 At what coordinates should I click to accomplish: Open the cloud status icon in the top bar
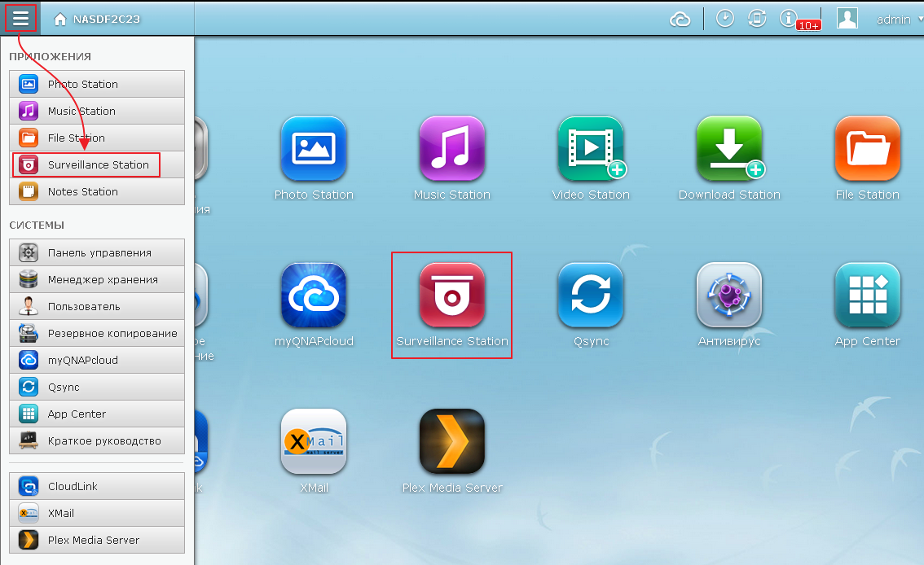tap(680, 20)
